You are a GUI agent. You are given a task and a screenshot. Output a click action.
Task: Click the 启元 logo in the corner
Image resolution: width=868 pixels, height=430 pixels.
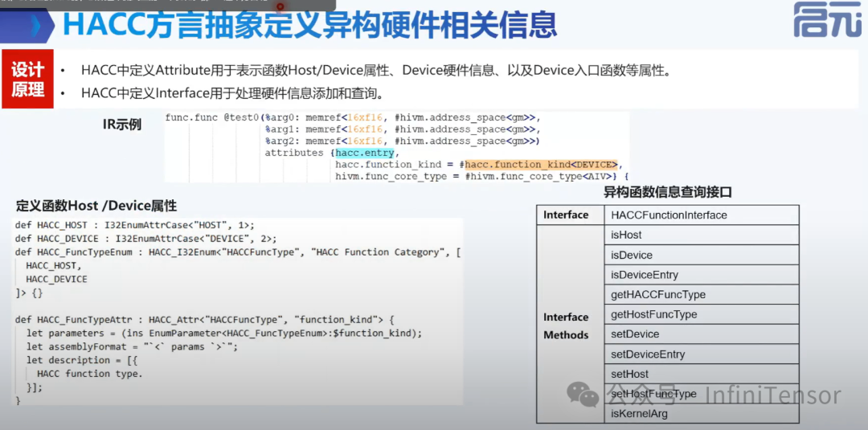827,19
